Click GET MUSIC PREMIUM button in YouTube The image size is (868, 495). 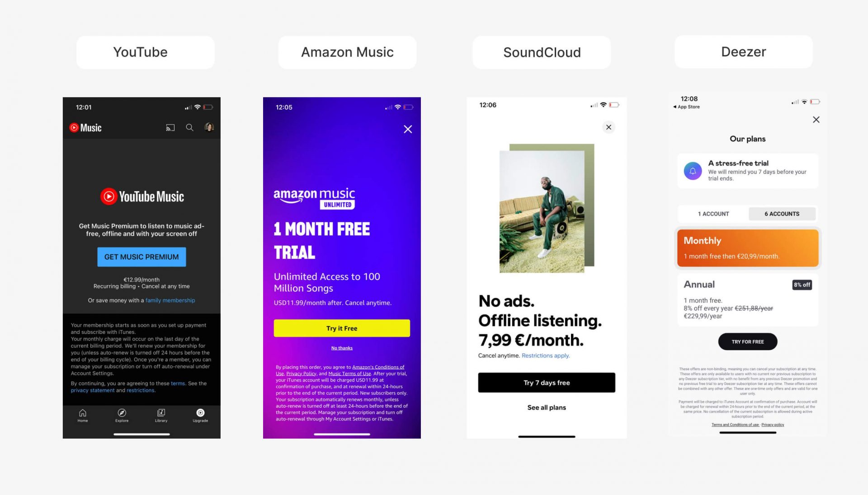pyautogui.click(x=142, y=256)
